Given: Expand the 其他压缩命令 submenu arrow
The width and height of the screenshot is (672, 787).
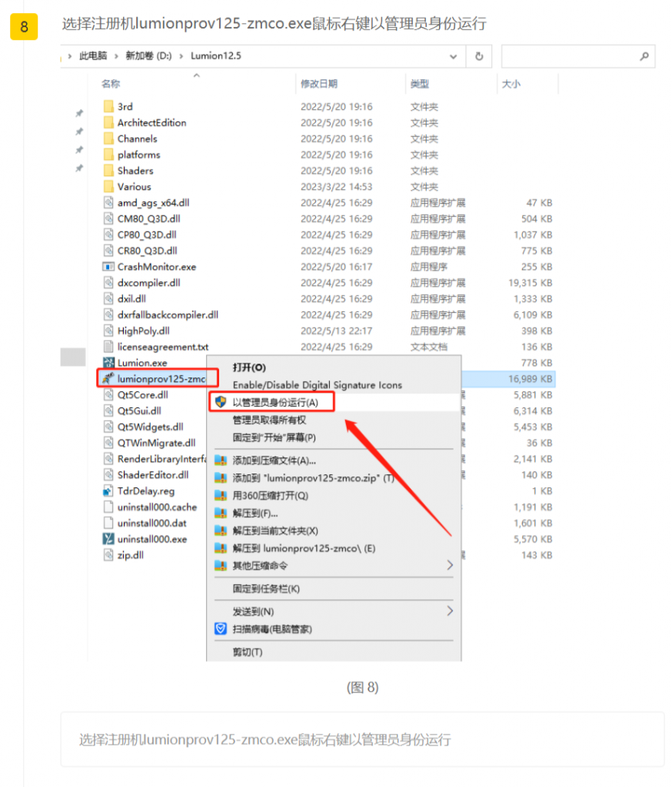Looking at the screenshot, I should (450, 566).
